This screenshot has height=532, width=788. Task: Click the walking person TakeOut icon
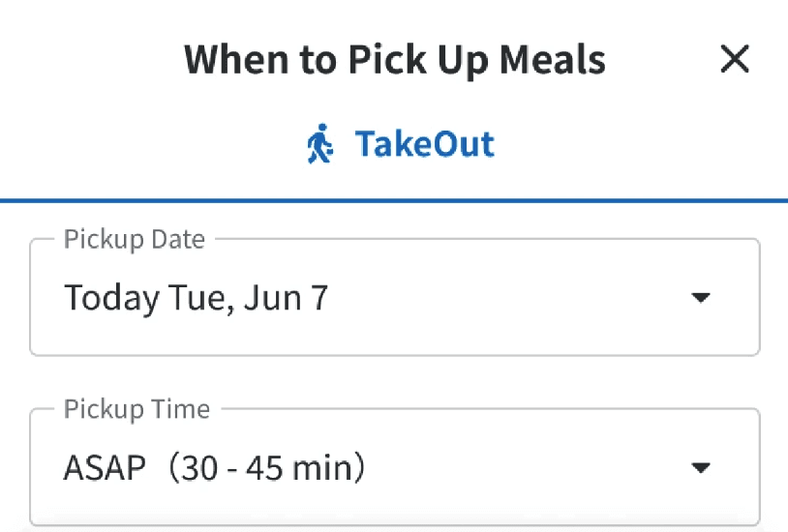320,145
